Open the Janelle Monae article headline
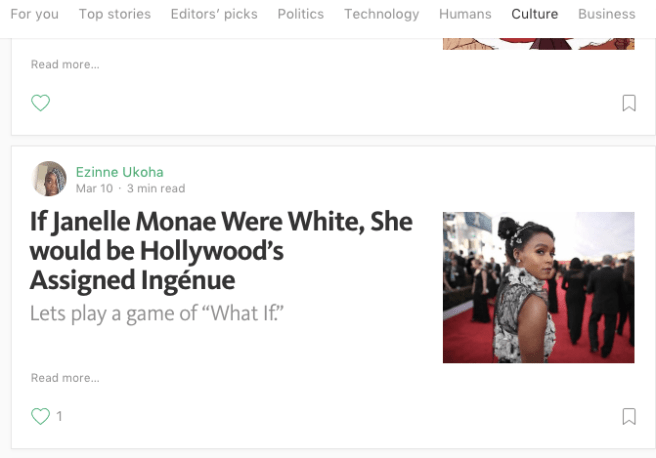 pyautogui.click(x=221, y=251)
